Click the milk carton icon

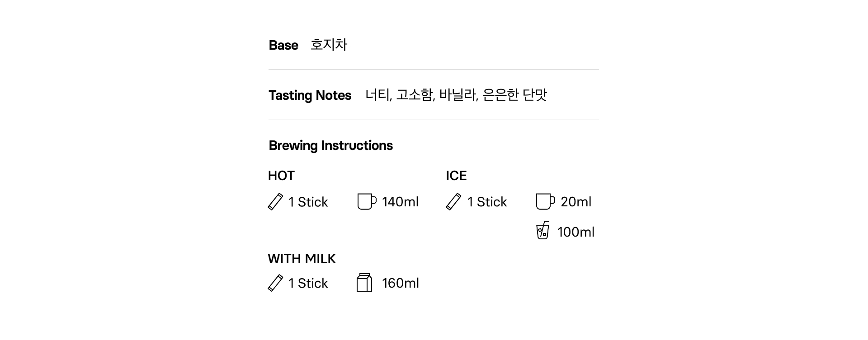coord(364,283)
